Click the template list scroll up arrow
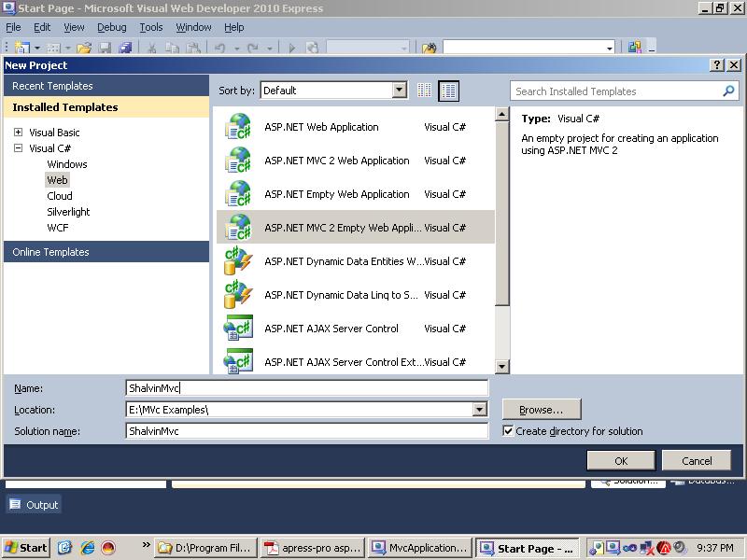 (x=501, y=114)
